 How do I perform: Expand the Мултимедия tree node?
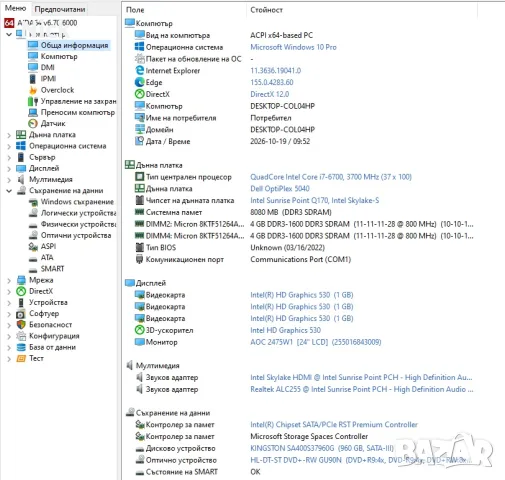pos(9,180)
